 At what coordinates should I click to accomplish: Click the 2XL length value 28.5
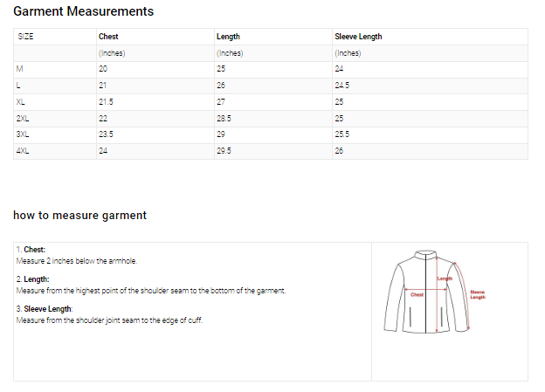click(224, 118)
